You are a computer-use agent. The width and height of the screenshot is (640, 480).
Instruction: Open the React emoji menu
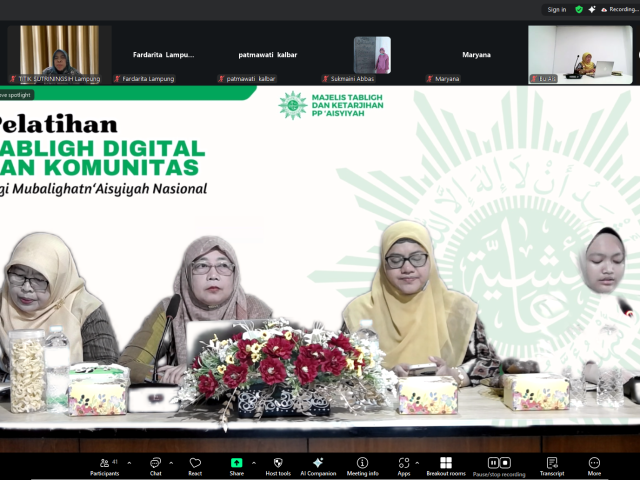[x=195, y=467]
